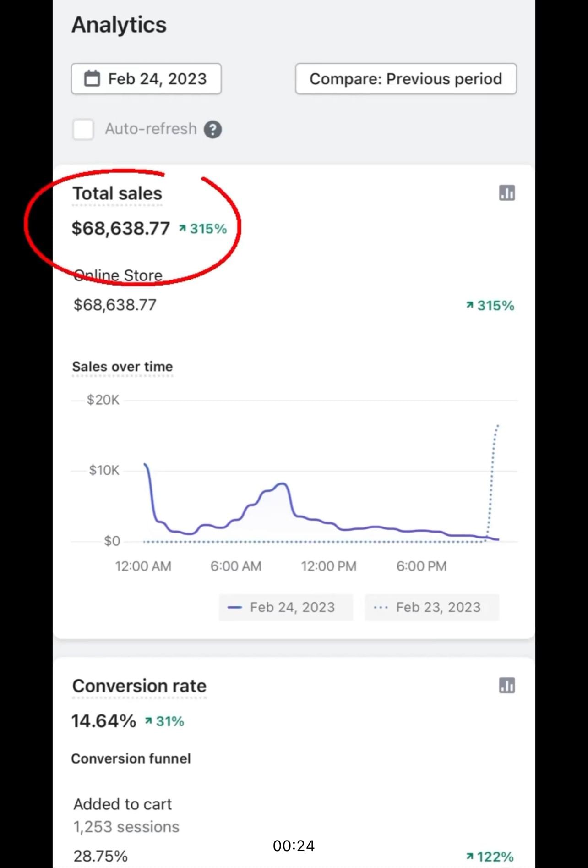588x868 pixels.
Task: Click the Online Store 315% growth indicator
Action: click(x=490, y=305)
